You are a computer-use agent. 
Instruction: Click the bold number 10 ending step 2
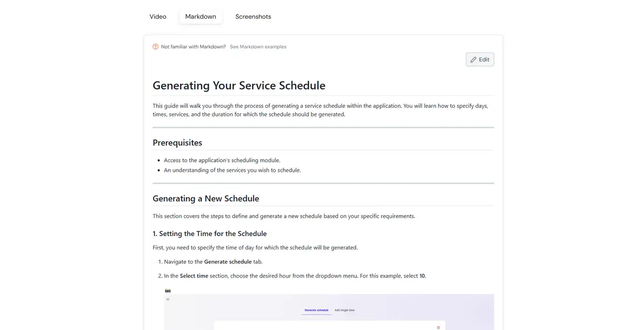click(422, 276)
